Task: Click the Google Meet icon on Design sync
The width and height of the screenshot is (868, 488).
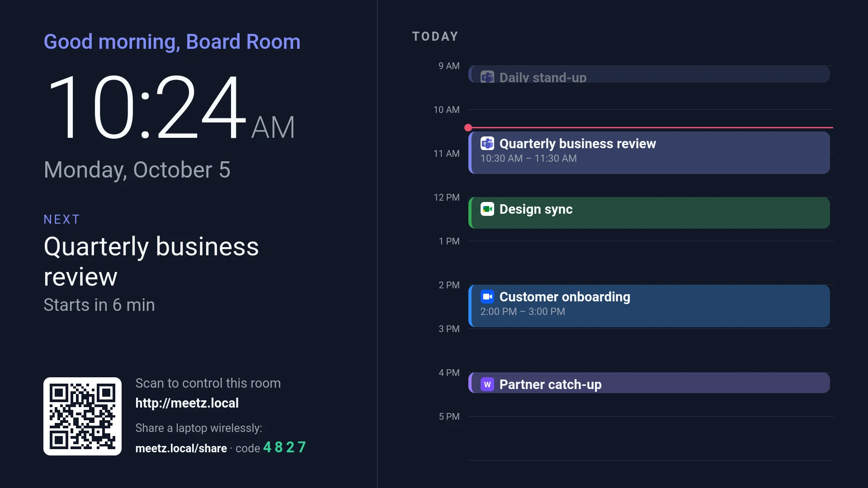Action: click(x=487, y=209)
